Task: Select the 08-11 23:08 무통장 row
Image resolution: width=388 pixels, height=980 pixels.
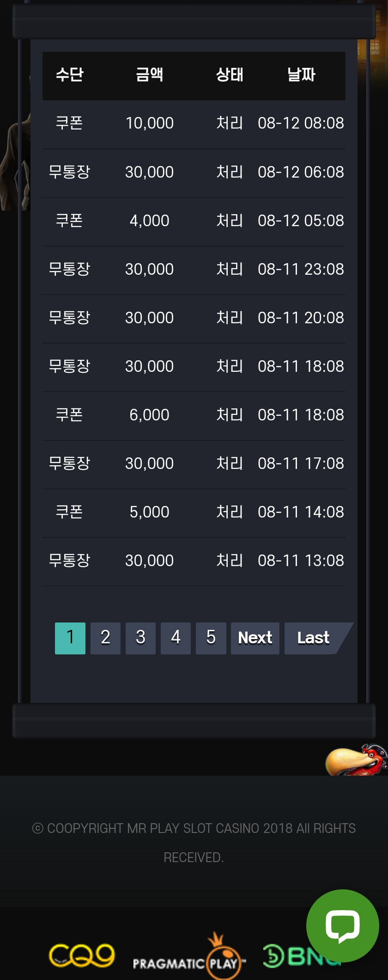Action: point(194,269)
